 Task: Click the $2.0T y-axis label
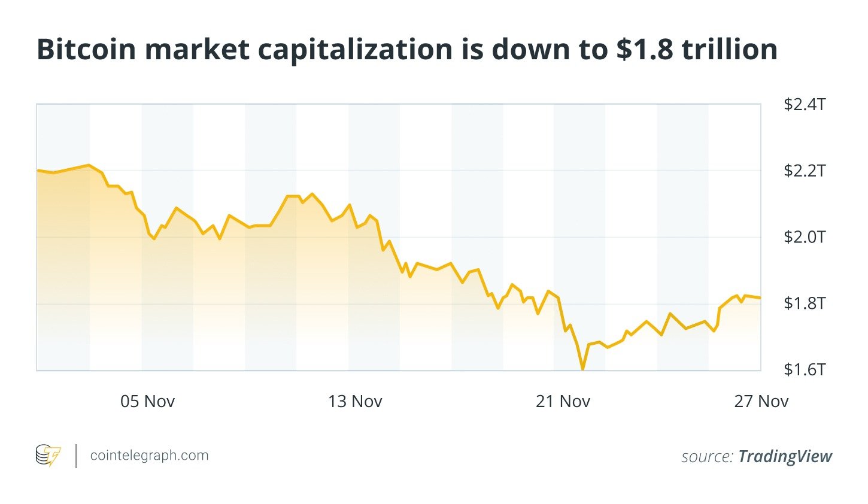[805, 238]
